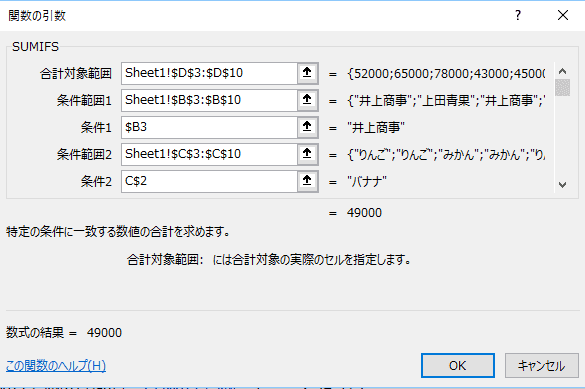Viewport: 585px width, 389px height.
Task: Confirm the SUMIFS arguments with OK
Action: 458,366
